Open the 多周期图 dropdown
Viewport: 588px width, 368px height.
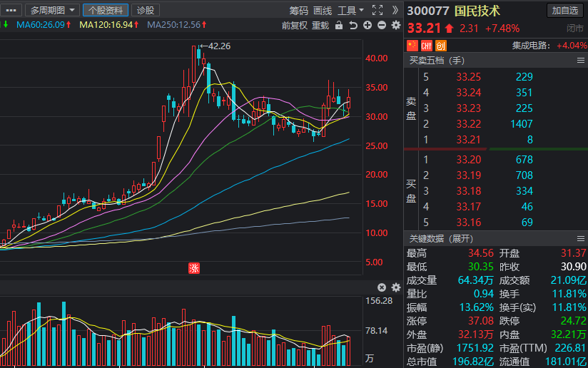click(x=53, y=10)
